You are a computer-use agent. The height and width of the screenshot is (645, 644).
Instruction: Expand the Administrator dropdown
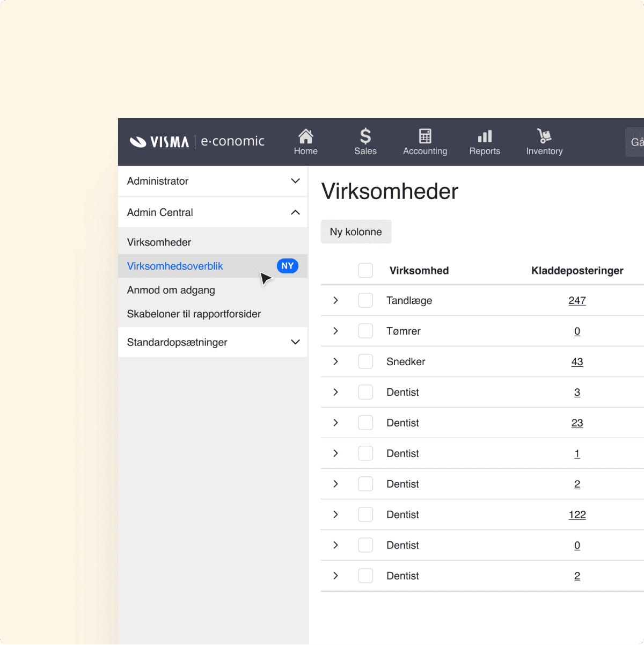pos(295,181)
